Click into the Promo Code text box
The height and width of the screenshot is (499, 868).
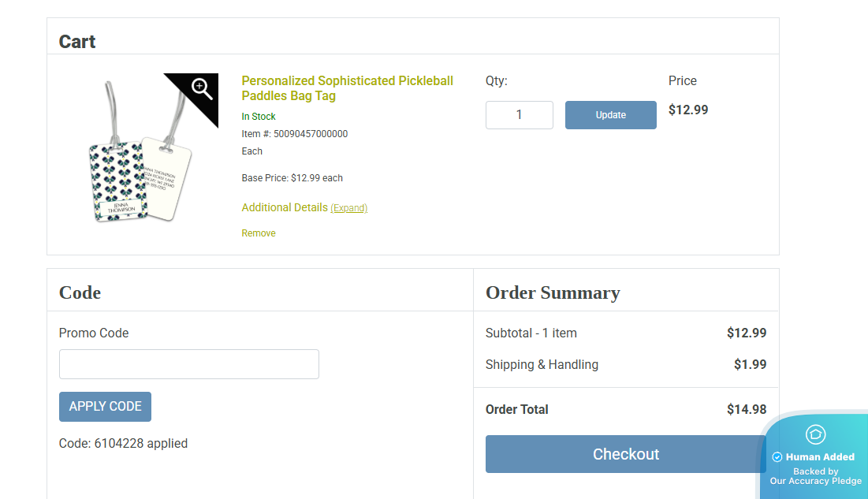[189, 364]
